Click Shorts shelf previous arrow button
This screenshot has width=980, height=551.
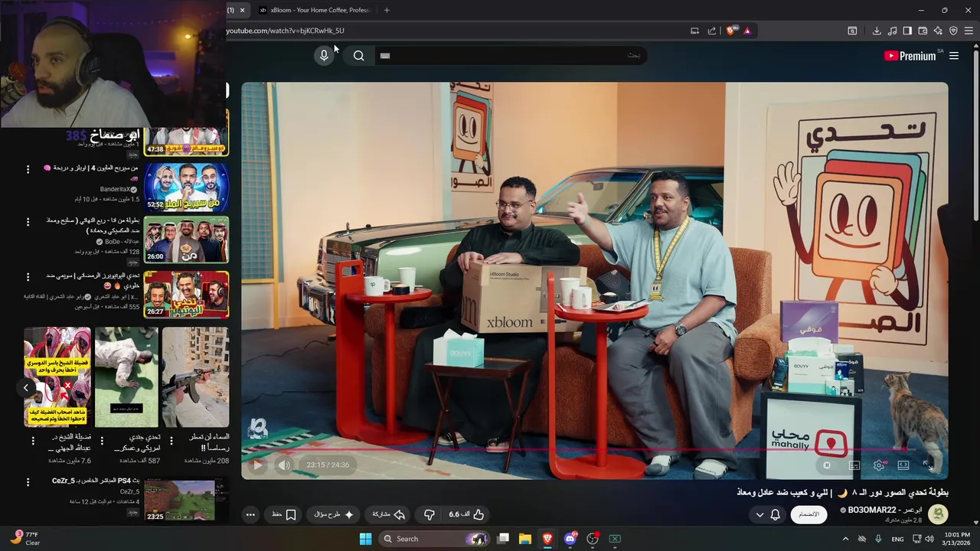(25, 387)
